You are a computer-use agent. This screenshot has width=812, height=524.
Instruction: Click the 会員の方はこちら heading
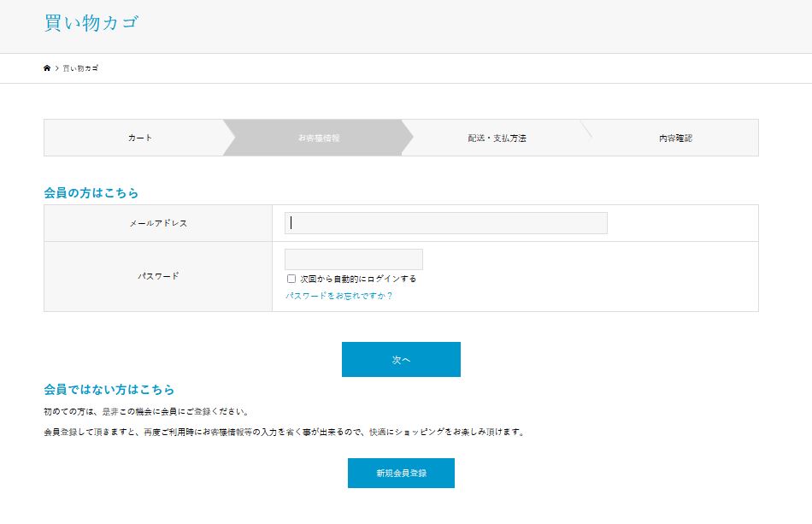click(x=91, y=192)
